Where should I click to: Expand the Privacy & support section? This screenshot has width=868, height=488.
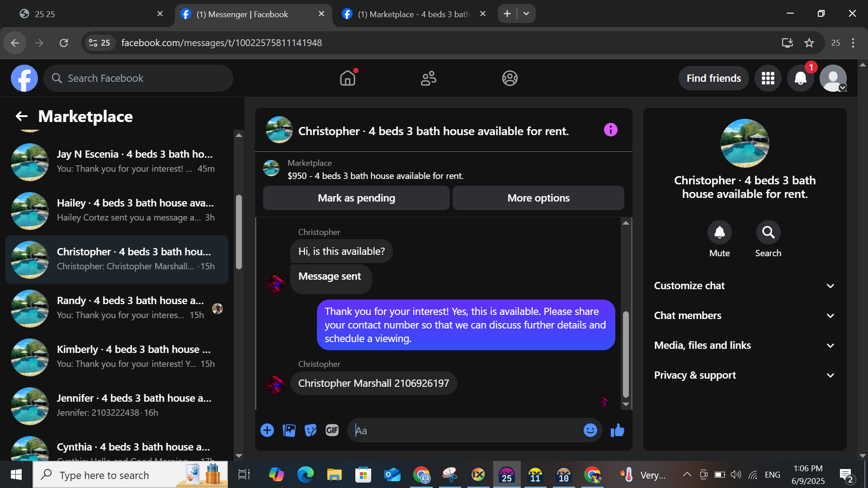[x=745, y=375]
